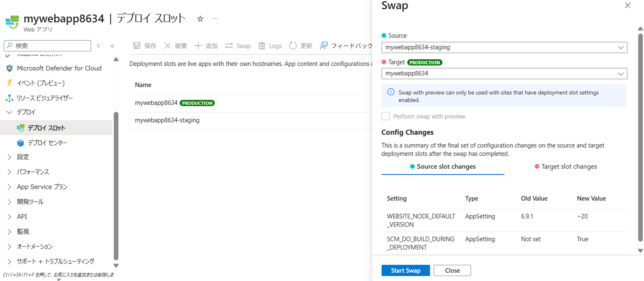Screen dimensions: 644x281
Task: Click 追加 to add a slot
Action: [206, 46]
